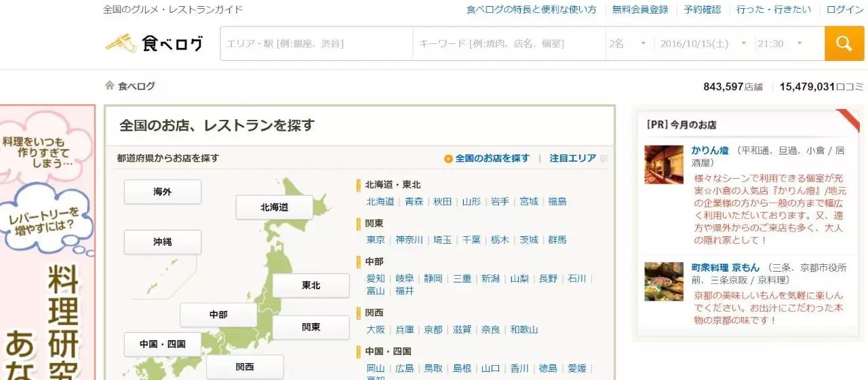The image size is (868, 380).
Task: Click the 北海道 map button
Action: pyautogui.click(x=275, y=207)
